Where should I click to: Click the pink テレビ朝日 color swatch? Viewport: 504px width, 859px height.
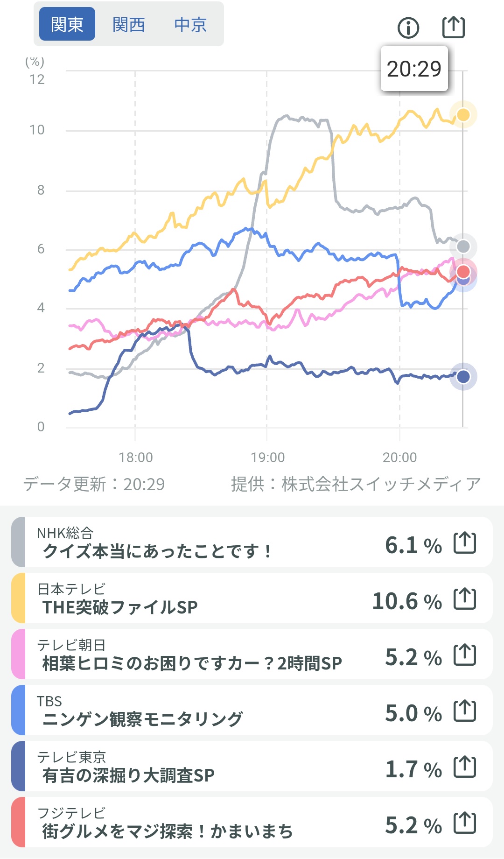(19, 654)
